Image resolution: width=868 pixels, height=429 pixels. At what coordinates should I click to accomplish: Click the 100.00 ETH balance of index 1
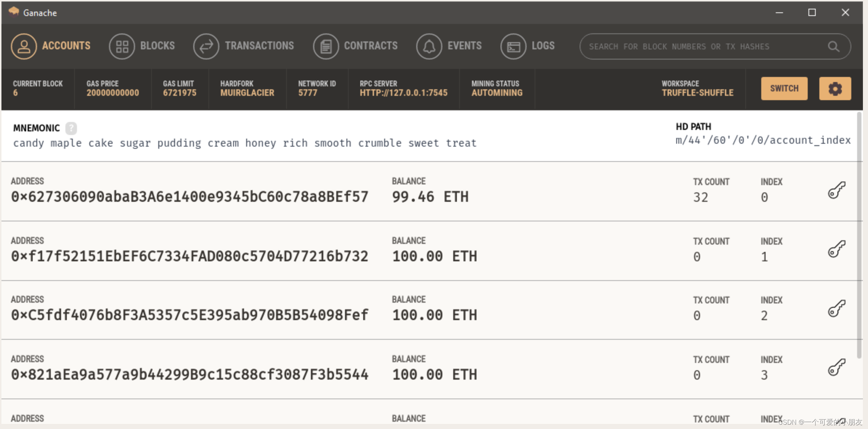tap(434, 257)
